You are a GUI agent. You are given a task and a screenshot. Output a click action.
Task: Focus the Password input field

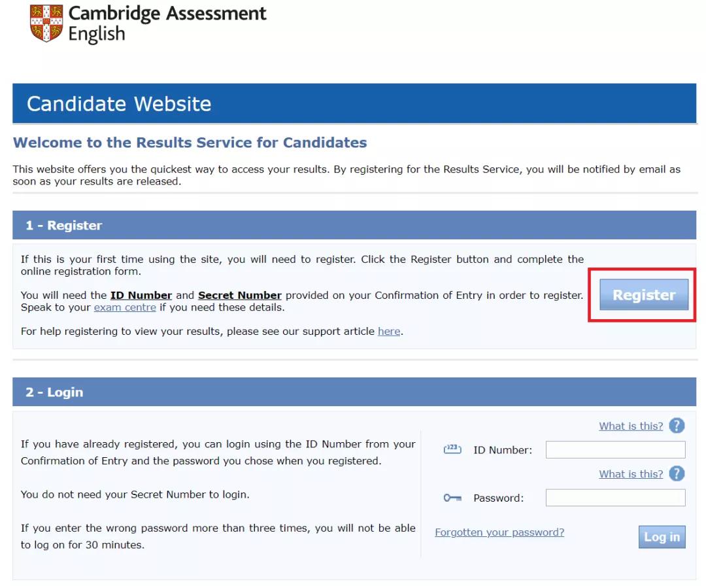pyautogui.click(x=615, y=498)
